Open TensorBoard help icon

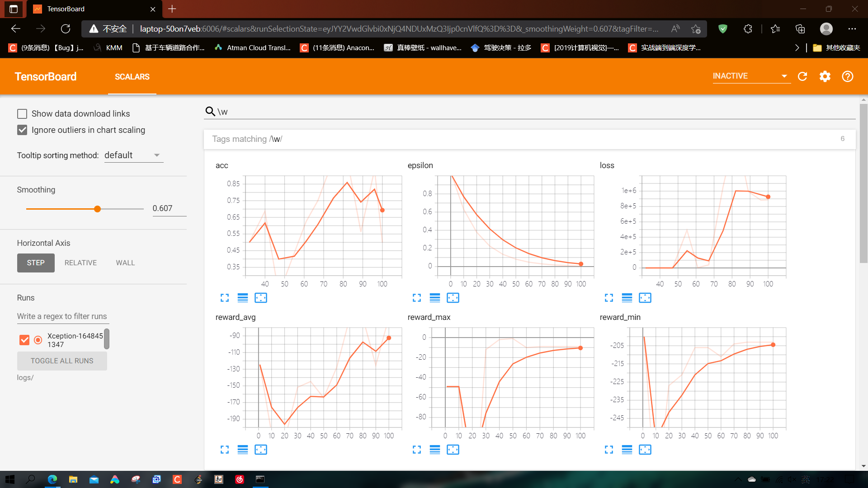[x=848, y=76]
